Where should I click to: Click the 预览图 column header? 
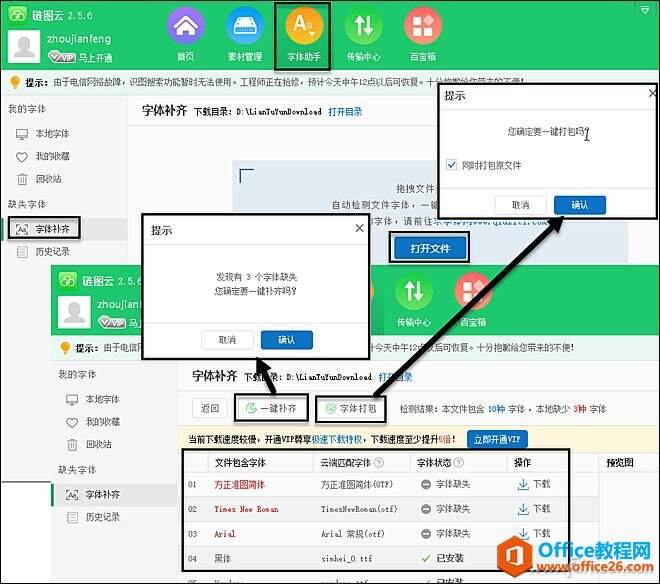(x=619, y=463)
